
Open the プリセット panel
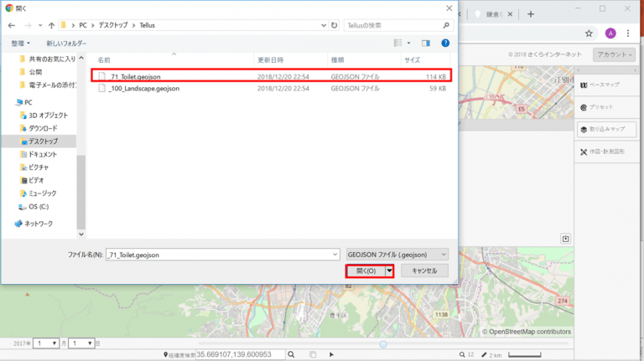(x=606, y=107)
